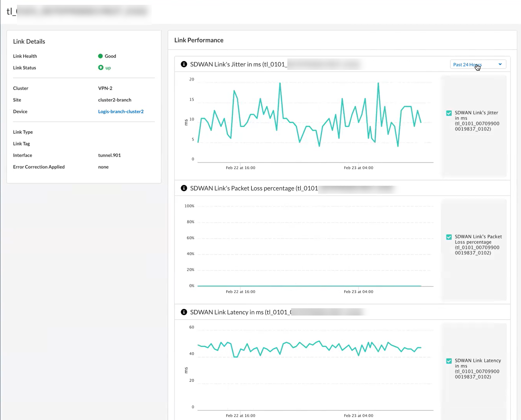Select the Link Details panel heading
Viewport: 521px width, 420px height.
29,42
